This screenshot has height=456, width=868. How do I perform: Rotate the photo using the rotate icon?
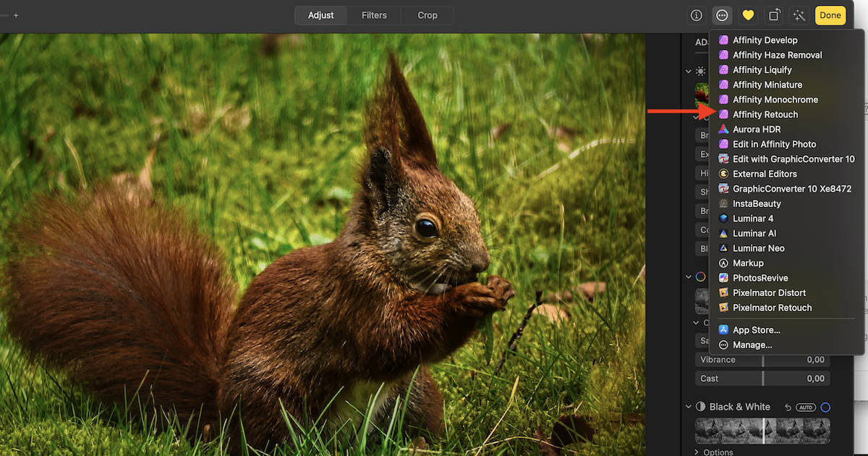click(x=774, y=15)
